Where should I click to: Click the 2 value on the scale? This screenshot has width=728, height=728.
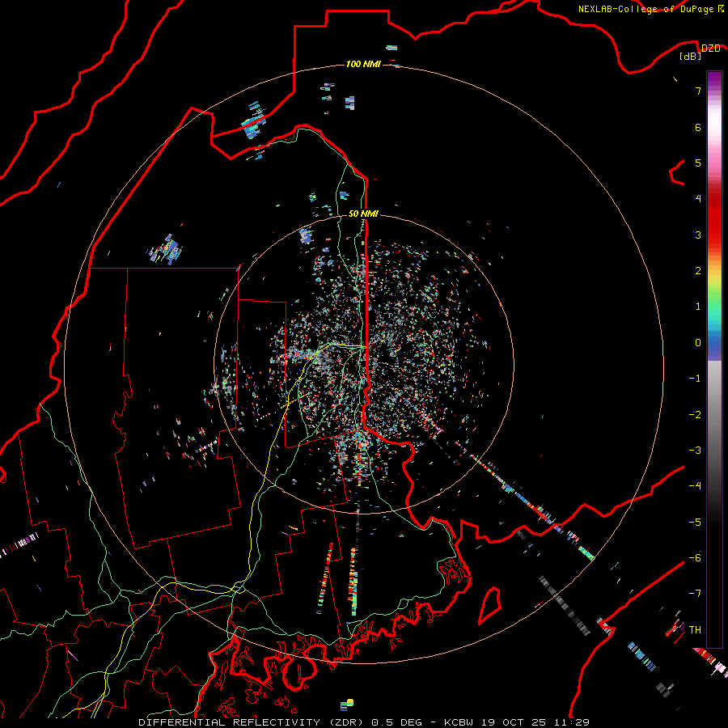[x=698, y=271]
